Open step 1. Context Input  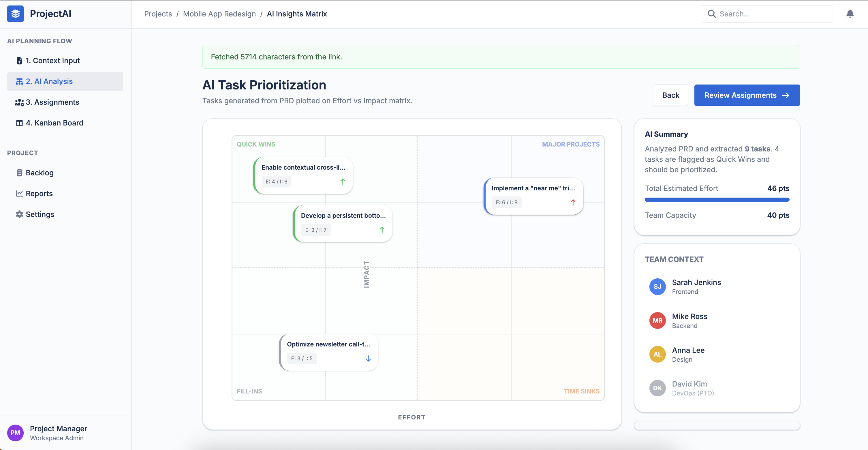coord(65,61)
